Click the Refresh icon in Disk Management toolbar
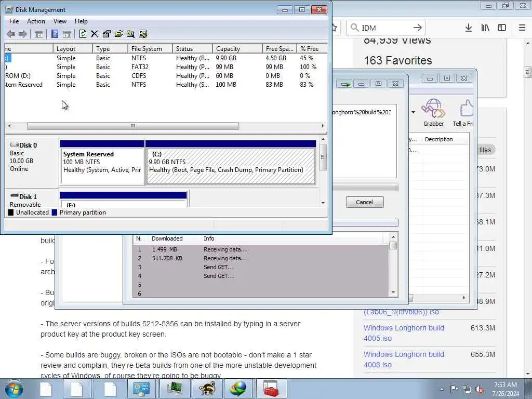532x399 pixels. pyautogui.click(x=83, y=34)
